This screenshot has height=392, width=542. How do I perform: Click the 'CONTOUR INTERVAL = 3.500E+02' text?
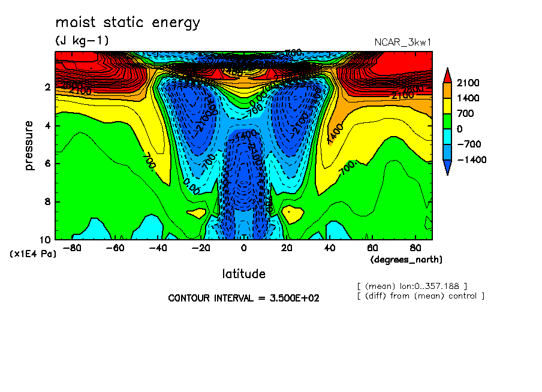tap(243, 298)
